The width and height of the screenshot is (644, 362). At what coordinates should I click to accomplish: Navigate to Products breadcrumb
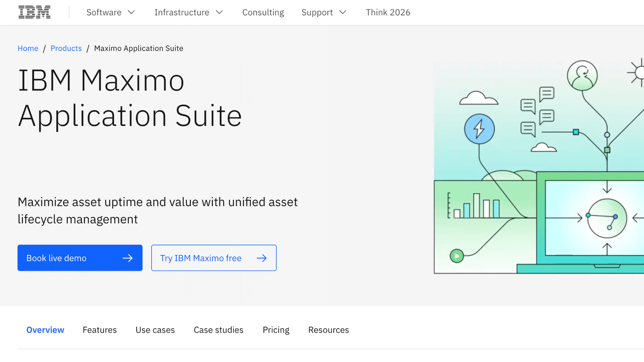[66, 48]
